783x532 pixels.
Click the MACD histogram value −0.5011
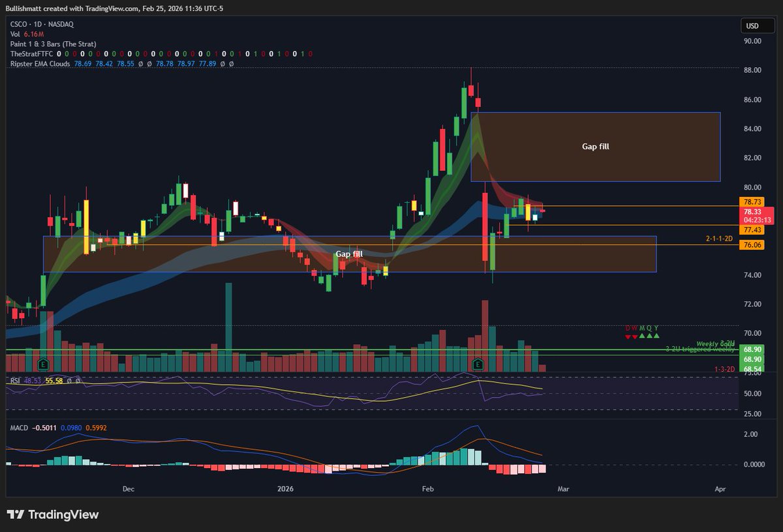45,429
